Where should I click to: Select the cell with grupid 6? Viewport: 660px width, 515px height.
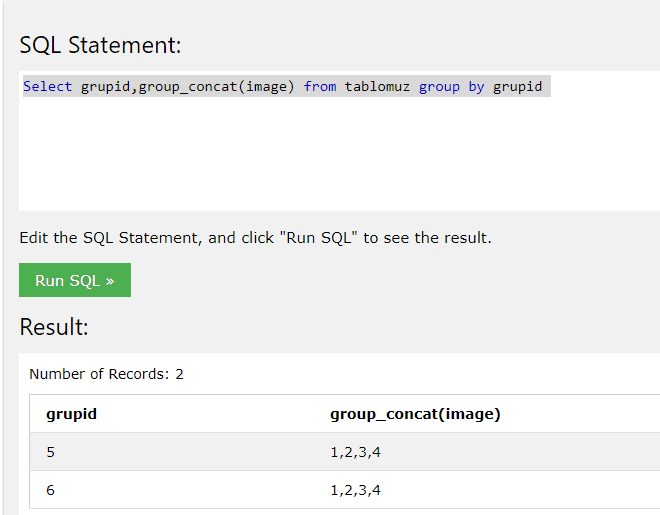tap(51, 490)
